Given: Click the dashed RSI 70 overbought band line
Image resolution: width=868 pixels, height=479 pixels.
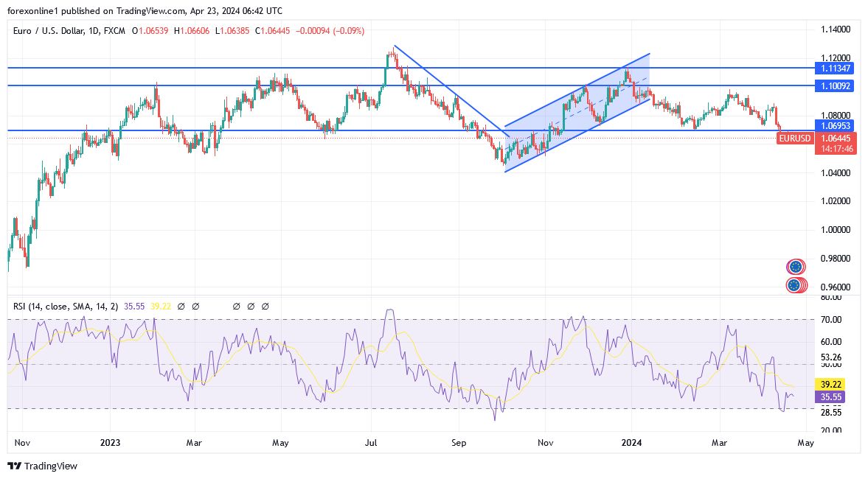Looking at the screenshot, I should tap(369, 320).
